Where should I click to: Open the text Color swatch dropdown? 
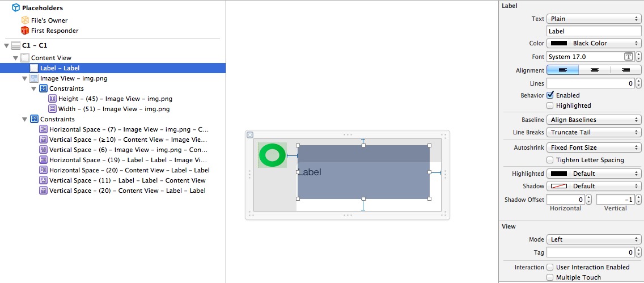pyautogui.click(x=594, y=43)
